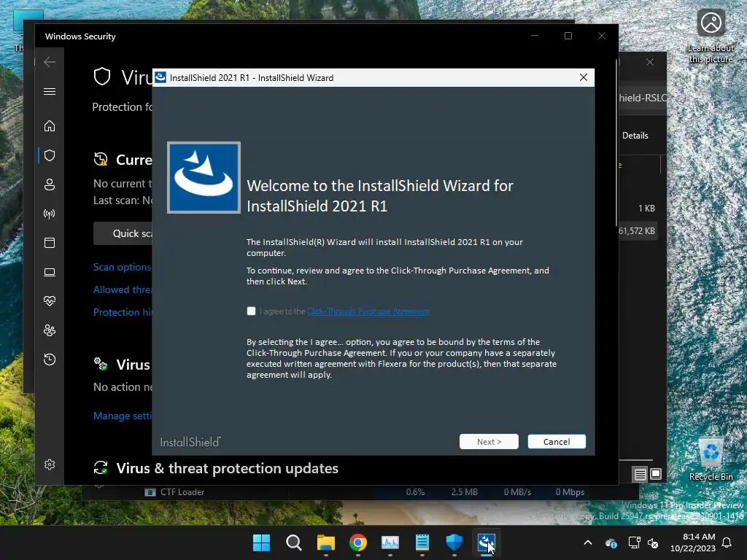Open Task Manager from taskbar

390,542
